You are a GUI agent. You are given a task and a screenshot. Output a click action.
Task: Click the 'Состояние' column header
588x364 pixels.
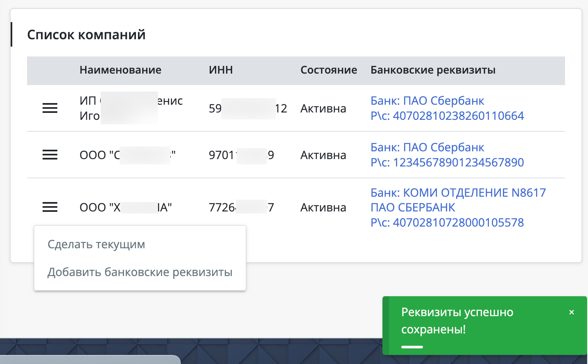coord(328,70)
